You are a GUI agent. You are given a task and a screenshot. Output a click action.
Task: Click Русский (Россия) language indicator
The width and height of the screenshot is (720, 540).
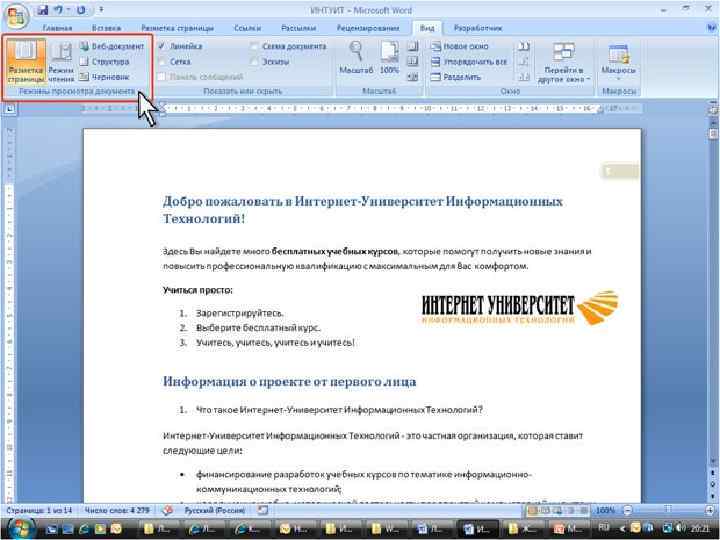click(215, 510)
